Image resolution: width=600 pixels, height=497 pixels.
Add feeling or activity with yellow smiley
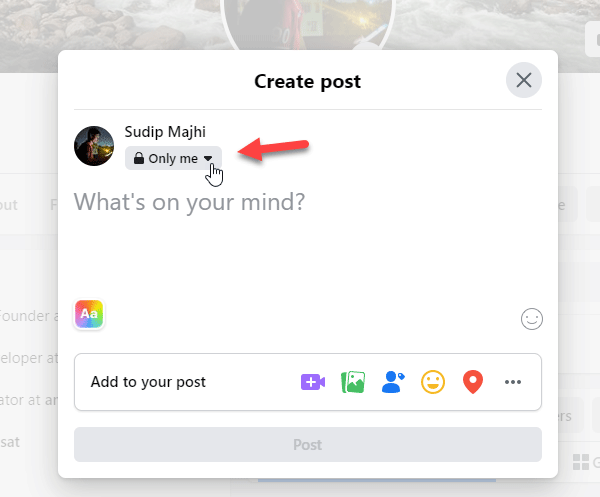pyautogui.click(x=433, y=382)
